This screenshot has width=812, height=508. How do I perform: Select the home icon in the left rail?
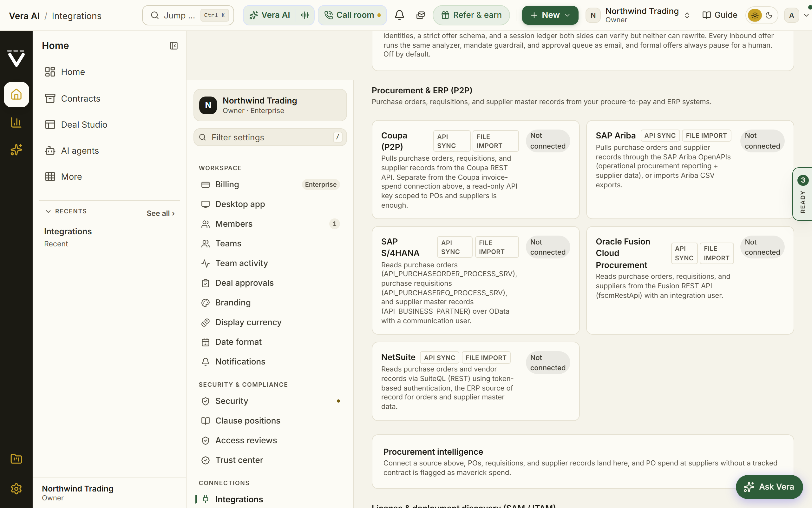click(16, 94)
